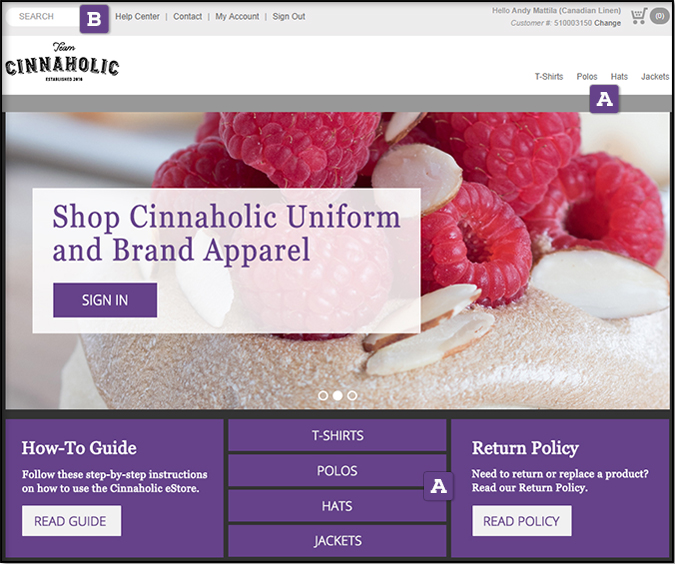Click the SEARCH input field

[x=43, y=17]
